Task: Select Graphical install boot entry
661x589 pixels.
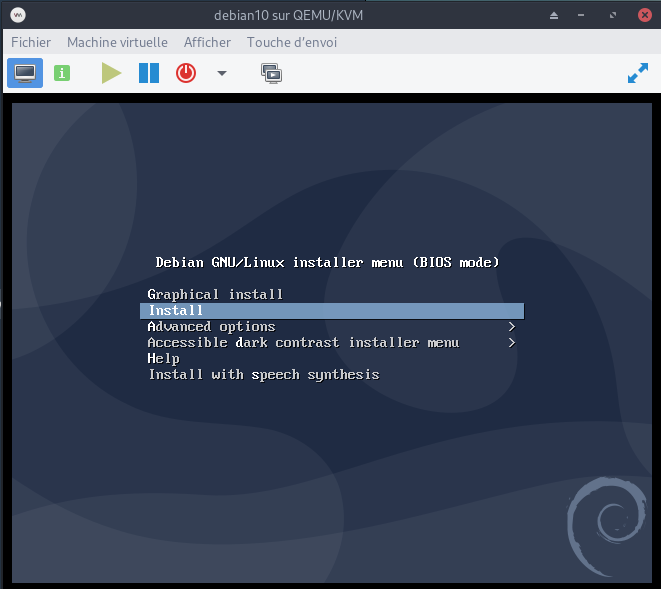Action: coord(215,294)
